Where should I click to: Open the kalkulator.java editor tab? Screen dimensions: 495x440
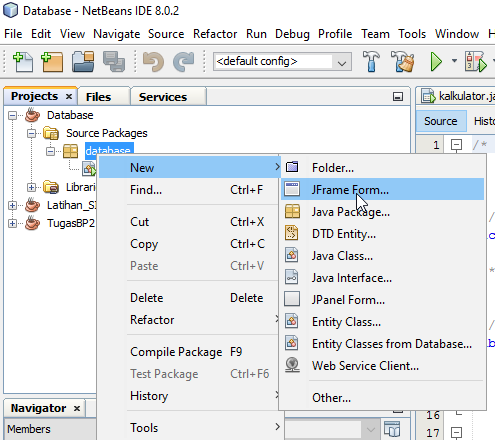(x=457, y=96)
